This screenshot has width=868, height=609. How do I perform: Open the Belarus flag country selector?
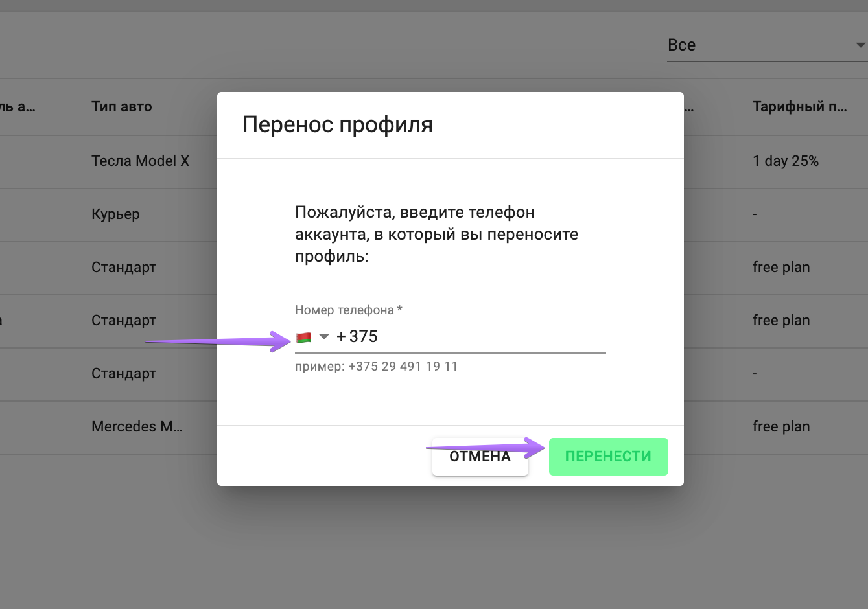(x=303, y=337)
